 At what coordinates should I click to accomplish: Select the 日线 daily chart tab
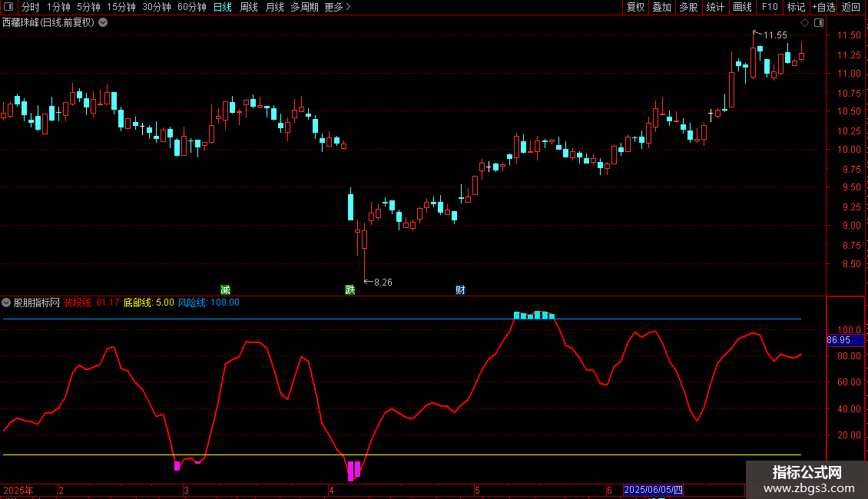tap(223, 7)
